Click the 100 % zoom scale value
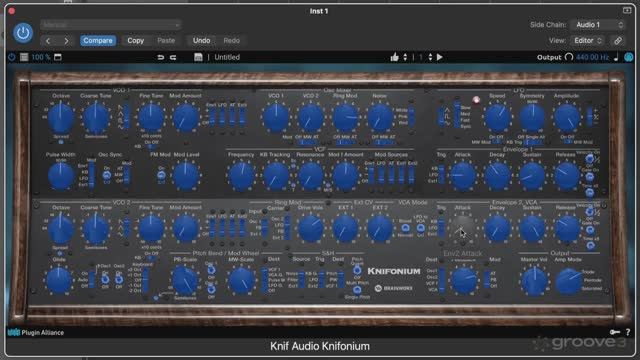 pyautogui.click(x=41, y=57)
